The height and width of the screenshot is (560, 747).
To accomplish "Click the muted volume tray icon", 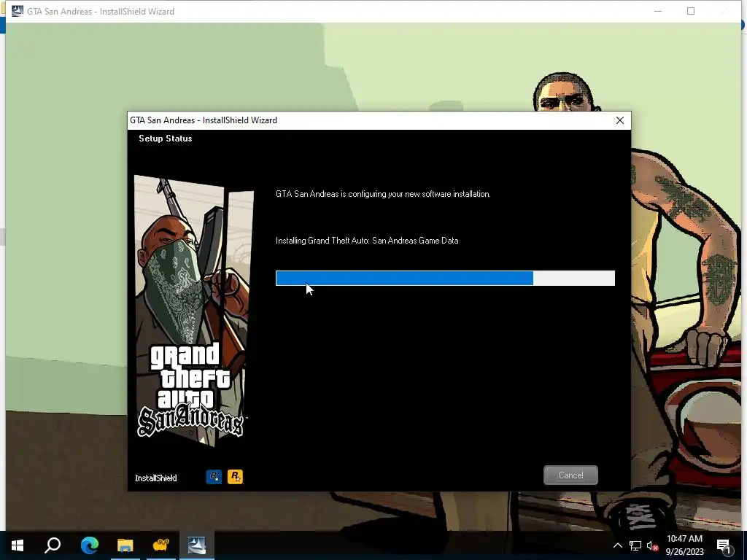I will pyautogui.click(x=653, y=545).
